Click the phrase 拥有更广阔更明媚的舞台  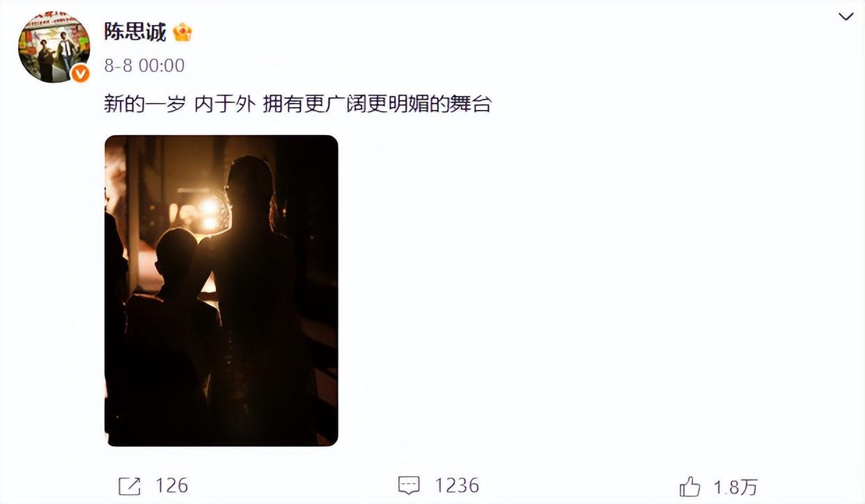coord(377,104)
